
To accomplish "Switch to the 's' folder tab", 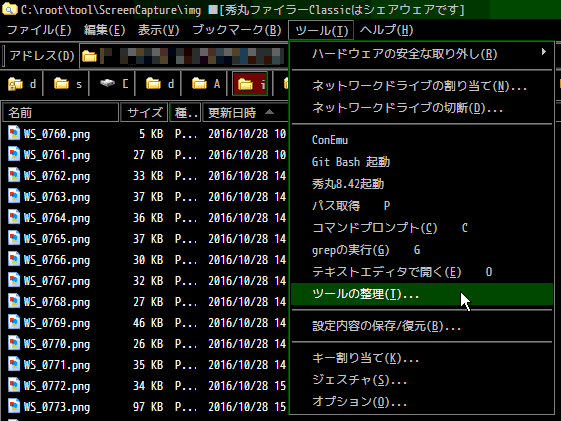I will (x=68, y=84).
